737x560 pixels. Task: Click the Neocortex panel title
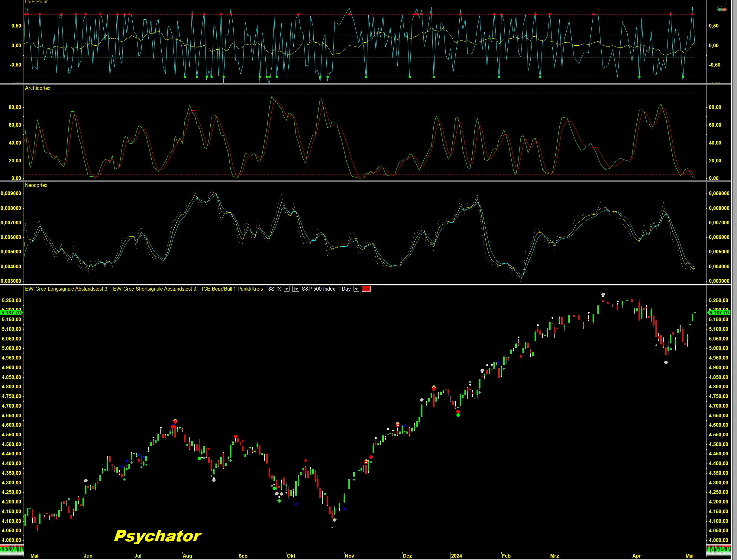click(36, 185)
